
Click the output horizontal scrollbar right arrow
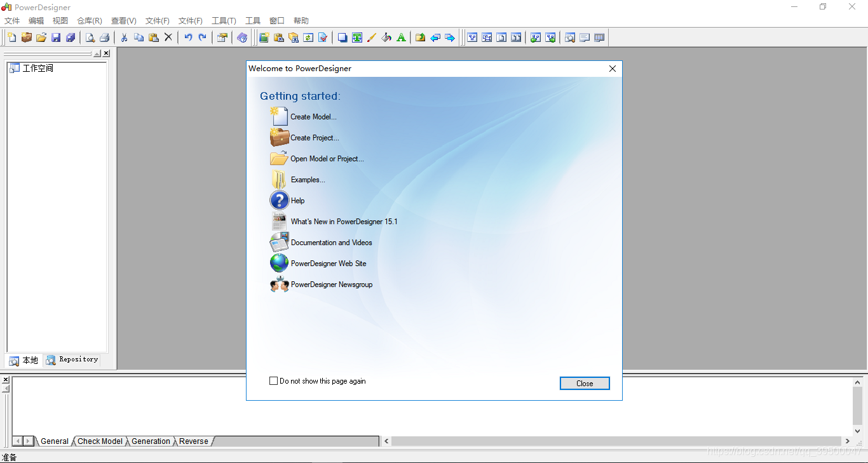pos(848,441)
